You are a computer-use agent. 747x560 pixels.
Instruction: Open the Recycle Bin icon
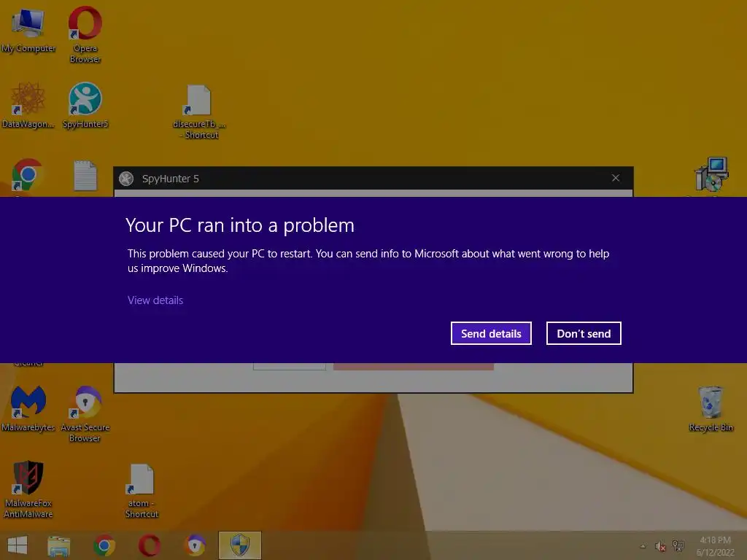tap(711, 408)
